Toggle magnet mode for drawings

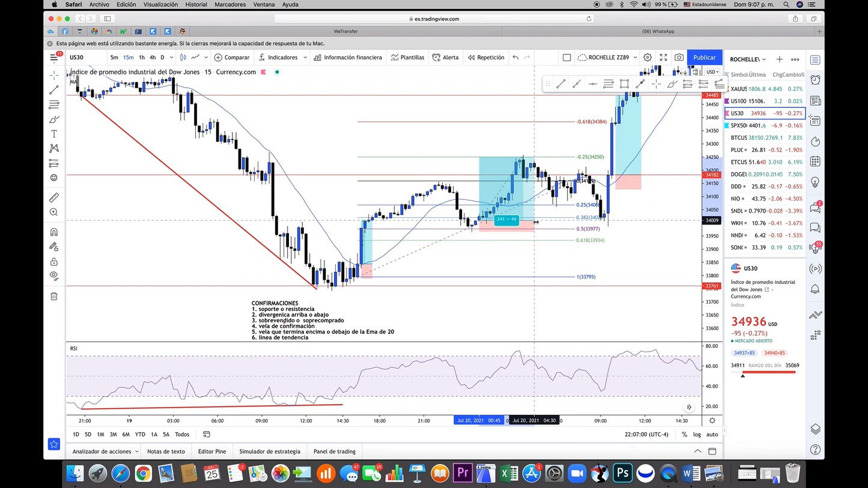[54, 232]
